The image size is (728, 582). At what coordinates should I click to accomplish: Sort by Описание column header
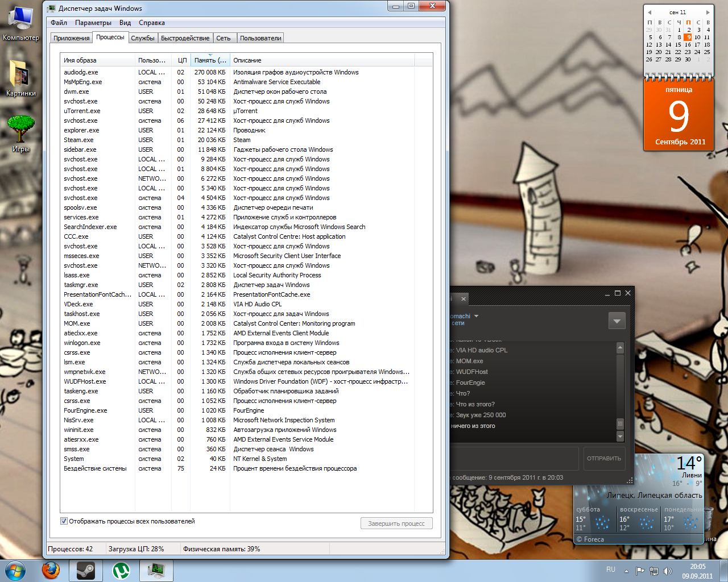tap(322, 60)
